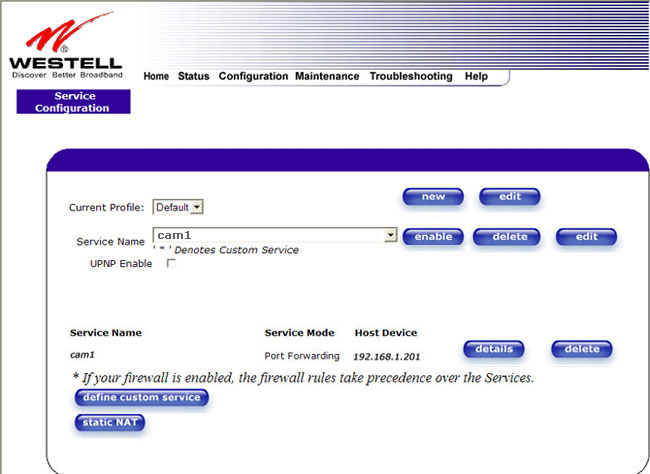This screenshot has width=650, height=474.
Task: Click the bold Service Name table header
Action: 106,333
